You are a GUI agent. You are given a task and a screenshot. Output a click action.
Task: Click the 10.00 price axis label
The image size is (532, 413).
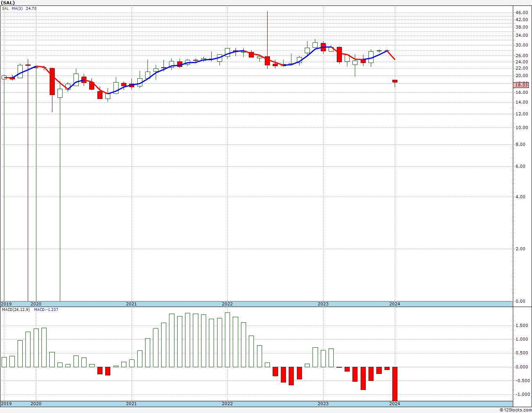[x=522, y=127]
